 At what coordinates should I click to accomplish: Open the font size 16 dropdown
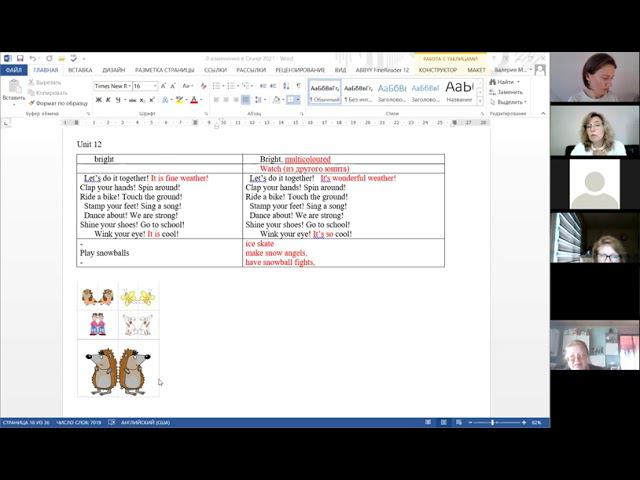[155, 86]
